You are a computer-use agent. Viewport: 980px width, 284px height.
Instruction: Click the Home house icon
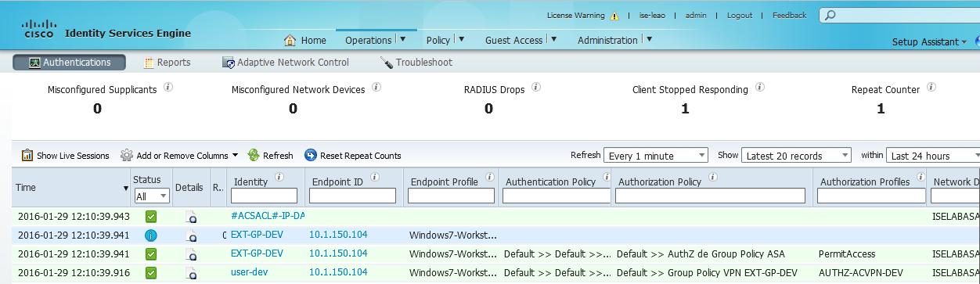tap(290, 40)
